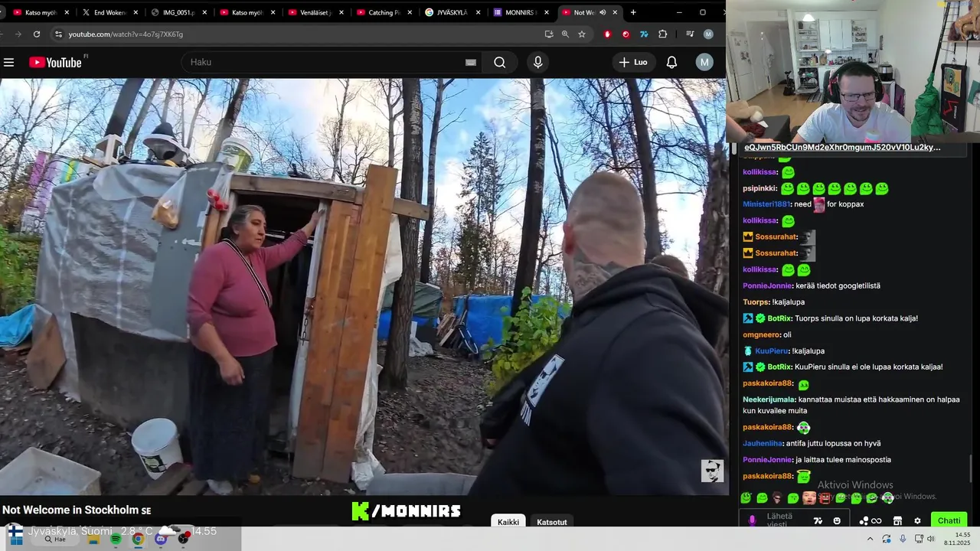The width and height of the screenshot is (980, 551).
Task: Open the 7TV extension icon in toolbar
Action: tap(644, 34)
